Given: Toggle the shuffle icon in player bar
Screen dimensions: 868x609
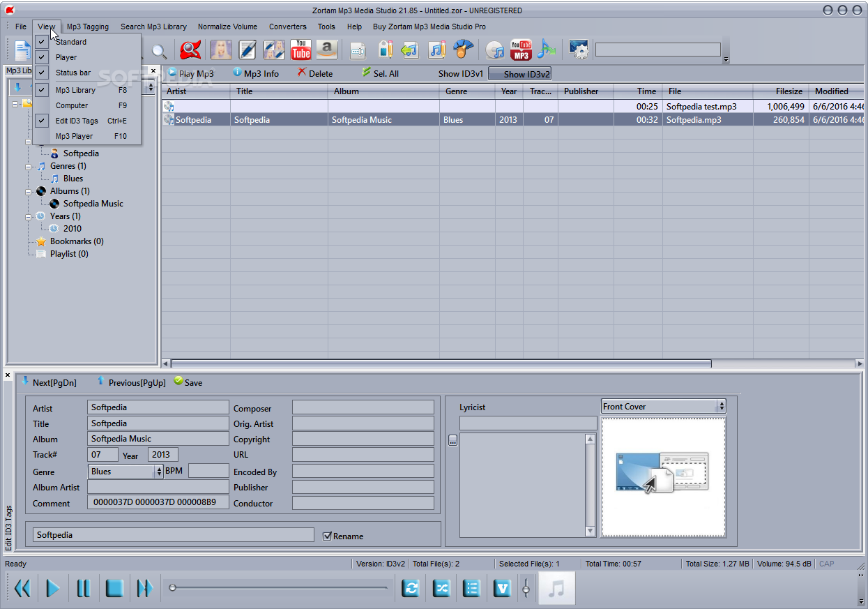Looking at the screenshot, I should point(442,589).
